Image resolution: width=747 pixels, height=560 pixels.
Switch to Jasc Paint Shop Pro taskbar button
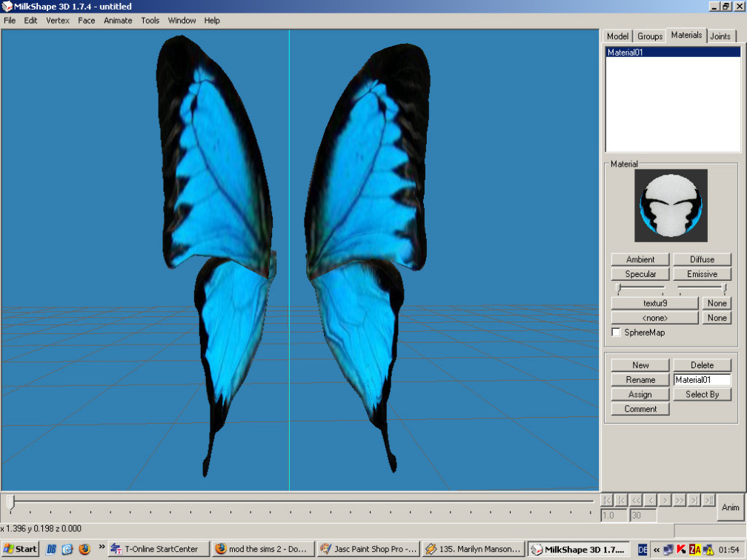[368, 549]
